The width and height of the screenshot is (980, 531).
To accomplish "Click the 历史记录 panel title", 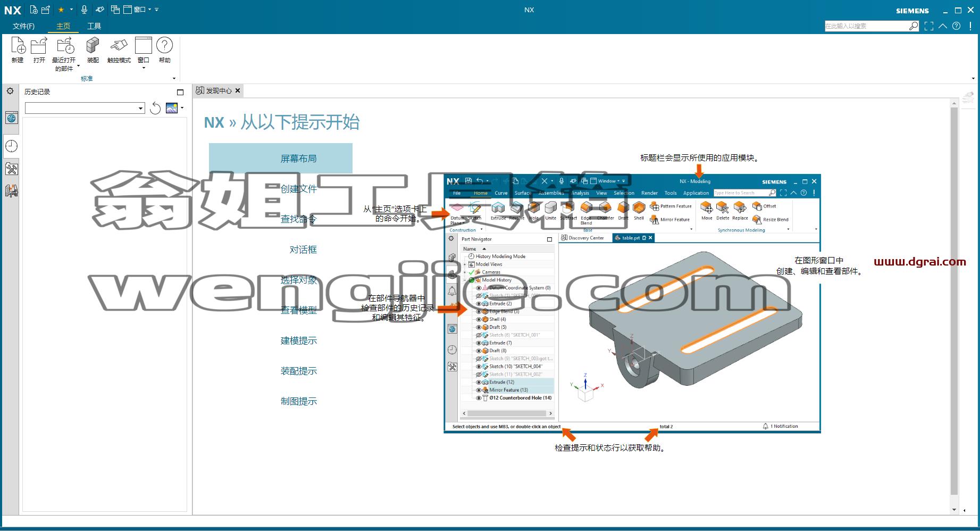I will [37, 92].
